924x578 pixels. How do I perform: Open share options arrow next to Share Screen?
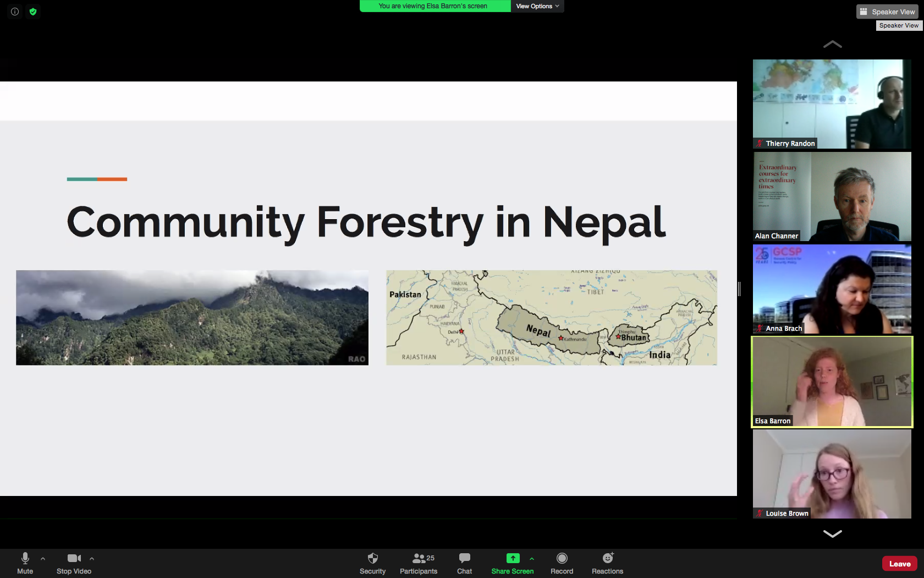[532, 558]
